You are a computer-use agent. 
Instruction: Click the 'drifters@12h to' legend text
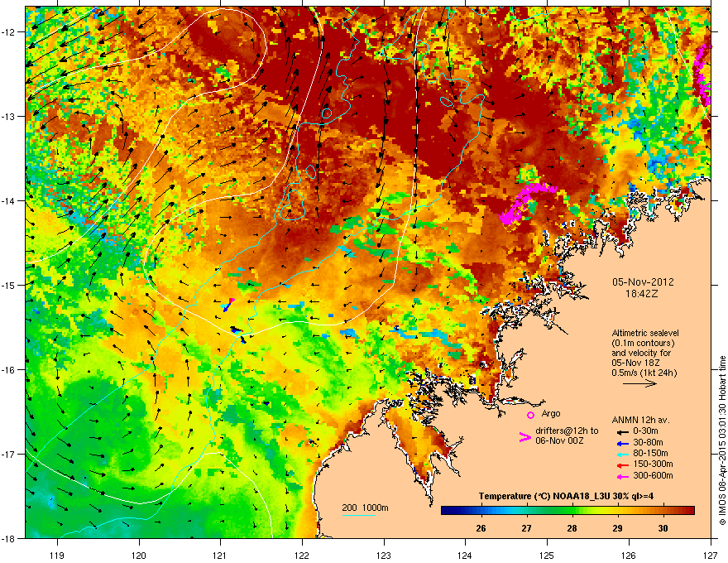tap(567, 431)
